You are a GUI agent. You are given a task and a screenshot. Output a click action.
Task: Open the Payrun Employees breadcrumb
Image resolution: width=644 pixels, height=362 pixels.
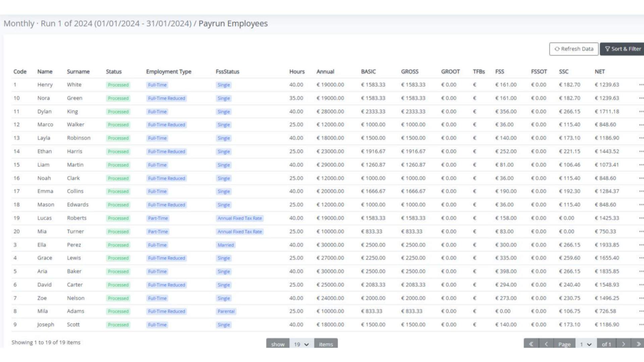(x=233, y=23)
